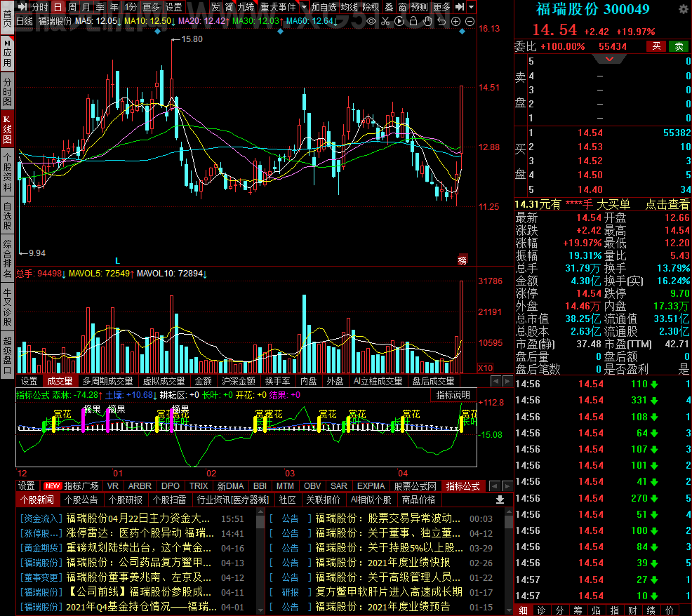Go to 首页 in left sidebar
The height and width of the screenshot is (616, 692).
click(7, 18)
